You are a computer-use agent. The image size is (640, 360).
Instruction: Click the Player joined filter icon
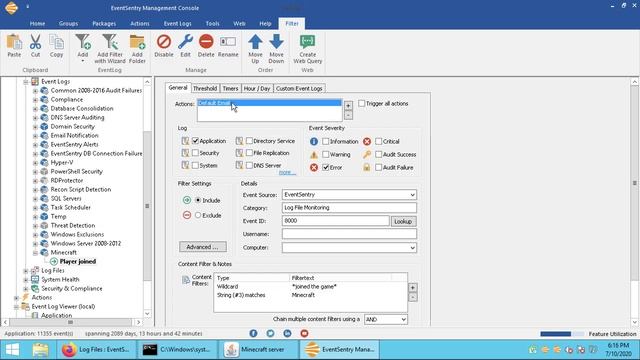pyautogui.click(x=53, y=262)
